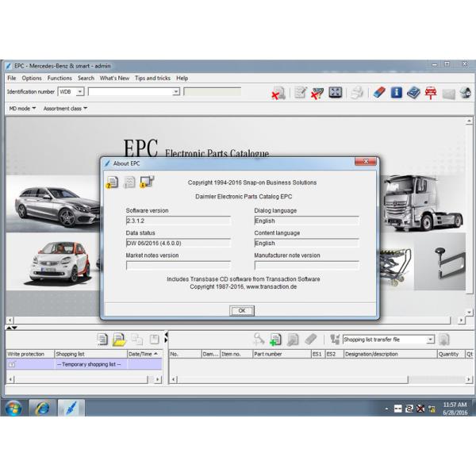Open the Tips and tricks menu
476x476 pixels.
click(x=152, y=79)
